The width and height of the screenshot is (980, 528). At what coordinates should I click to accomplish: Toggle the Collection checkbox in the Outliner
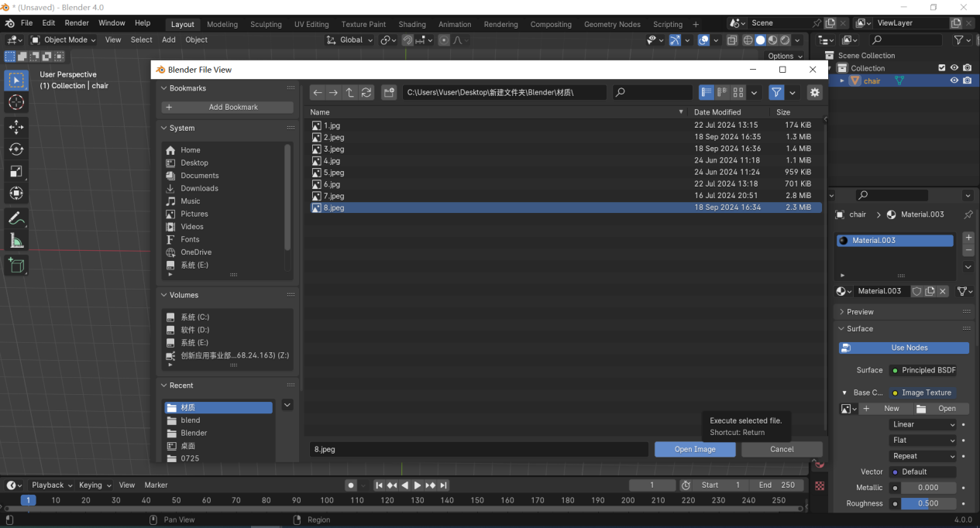coord(942,67)
